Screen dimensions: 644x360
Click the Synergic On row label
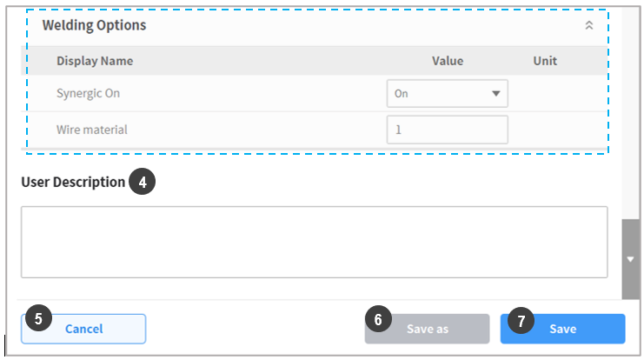pos(89,94)
